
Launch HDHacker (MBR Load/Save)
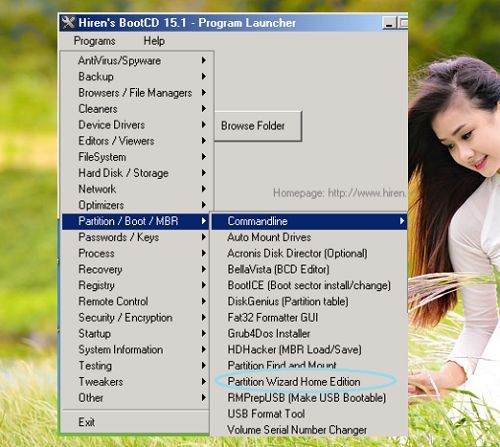point(309,349)
